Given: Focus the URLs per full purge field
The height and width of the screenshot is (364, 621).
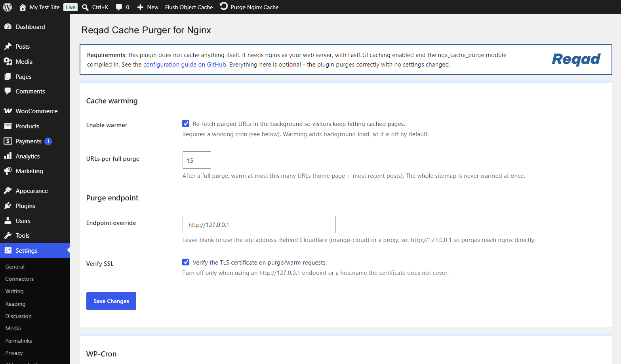Looking at the screenshot, I should coord(197,160).
